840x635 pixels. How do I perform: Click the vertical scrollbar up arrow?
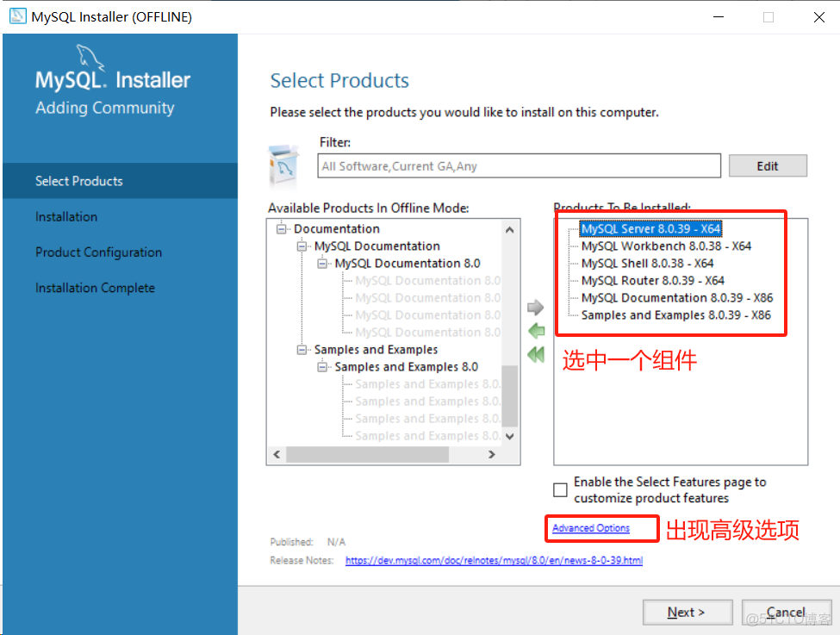pyautogui.click(x=510, y=230)
